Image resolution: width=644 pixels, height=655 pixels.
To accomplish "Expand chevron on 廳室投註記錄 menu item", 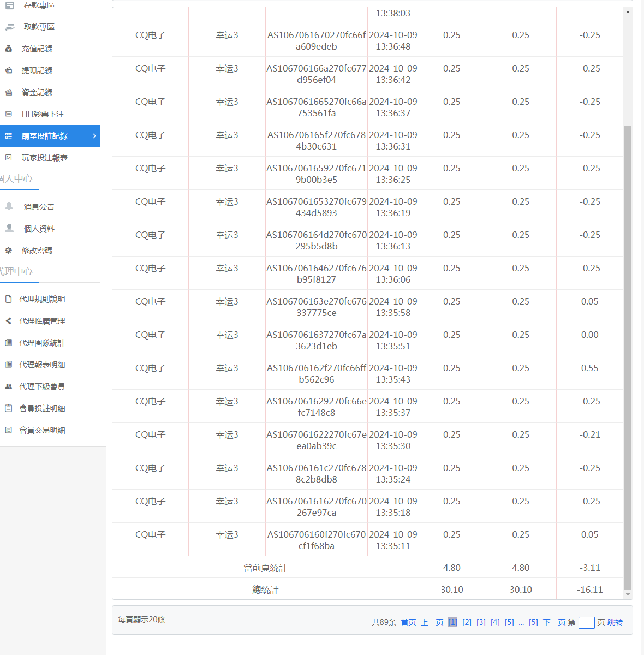I will click(x=94, y=136).
